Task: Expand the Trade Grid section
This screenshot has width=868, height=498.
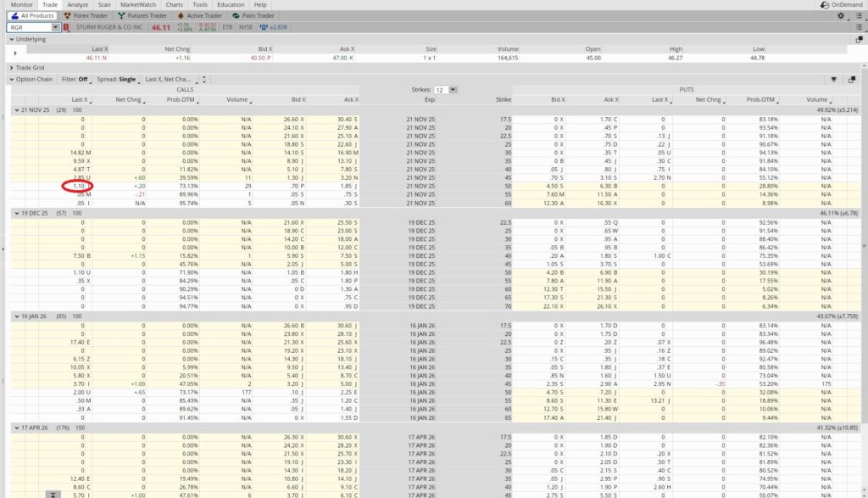Action: click(12, 67)
